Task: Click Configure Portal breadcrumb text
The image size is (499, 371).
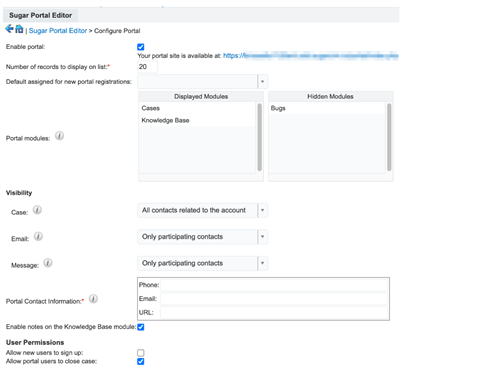Action: coord(117,31)
